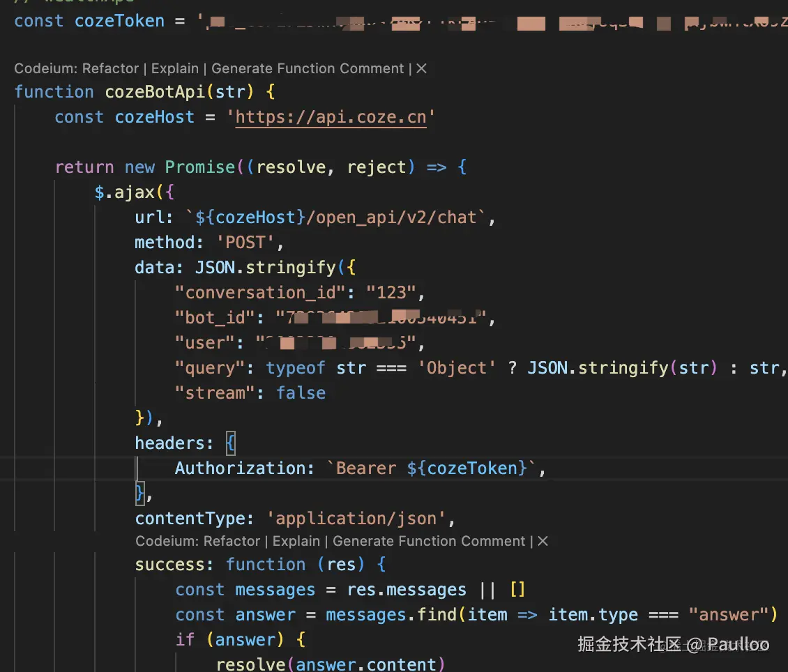Click the "headers:" property key

click(x=174, y=443)
